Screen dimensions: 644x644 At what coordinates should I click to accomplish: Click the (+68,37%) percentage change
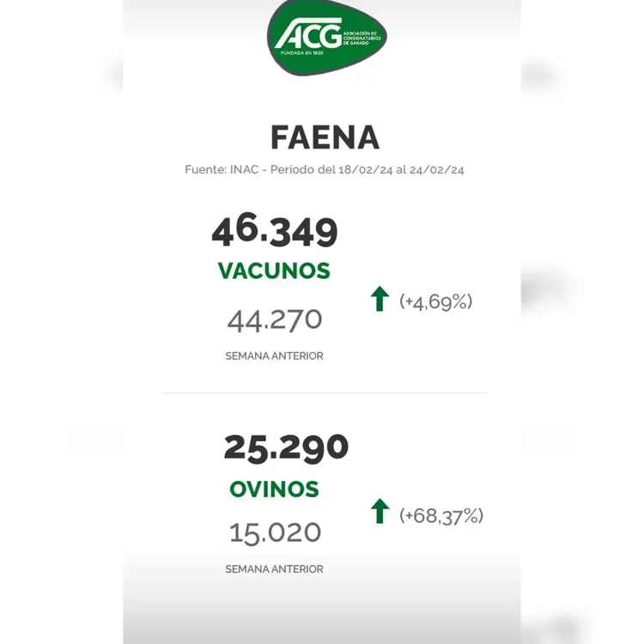point(441,515)
